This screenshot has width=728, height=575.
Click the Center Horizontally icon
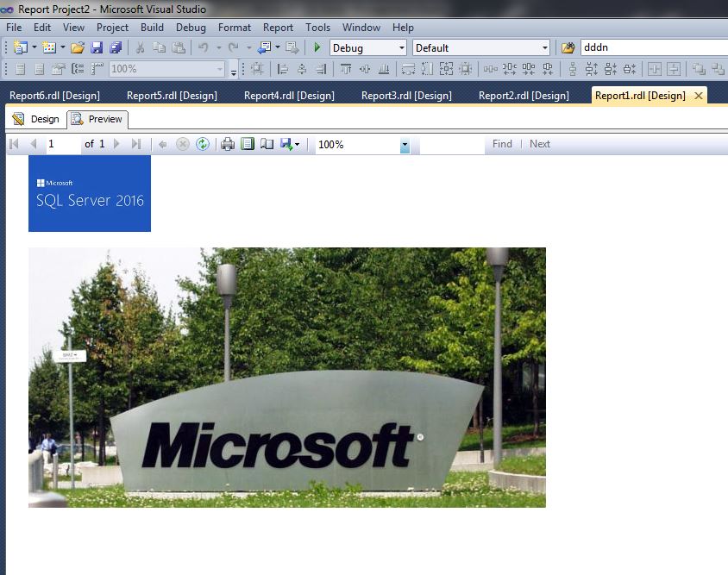pyautogui.click(x=655, y=69)
